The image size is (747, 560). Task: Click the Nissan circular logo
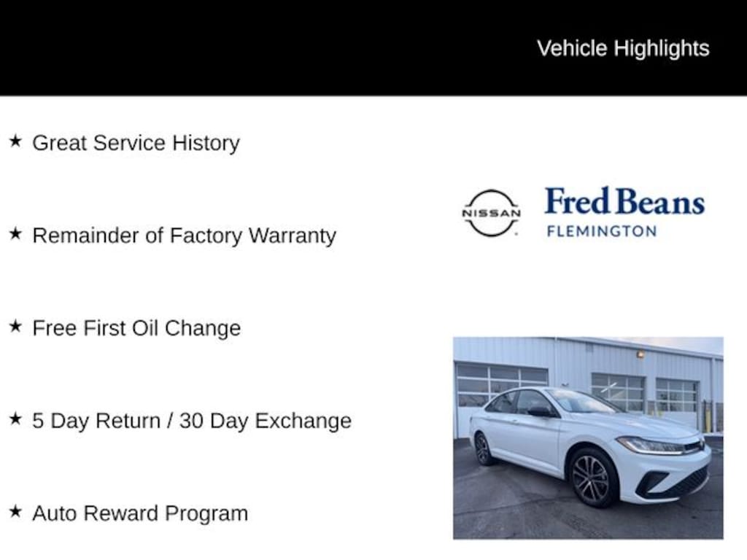click(491, 213)
